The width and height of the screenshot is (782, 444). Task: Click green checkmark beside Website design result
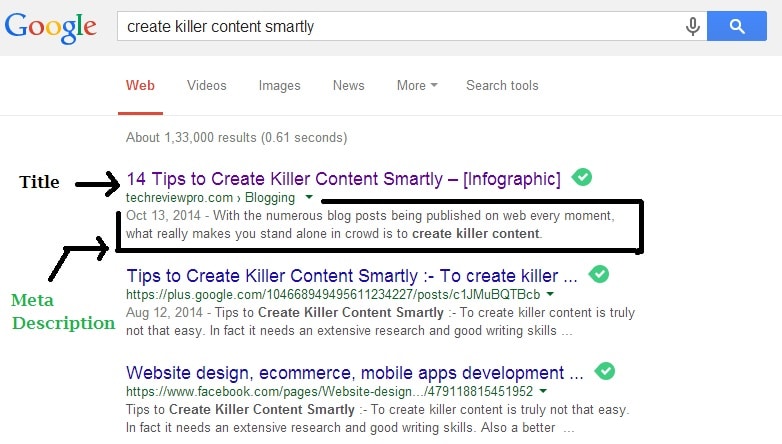(x=604, y=371)
